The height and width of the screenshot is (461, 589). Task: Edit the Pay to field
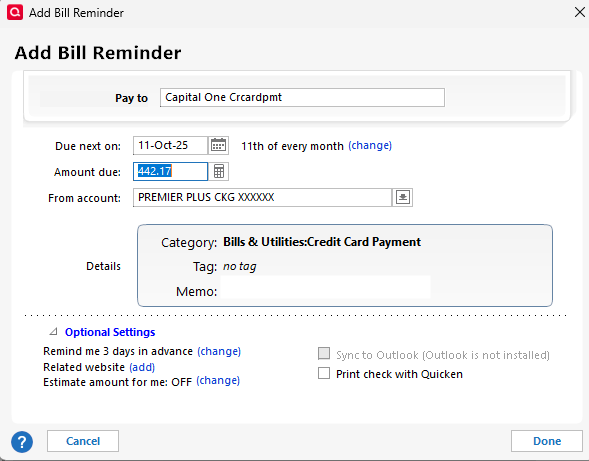point(302,97)
